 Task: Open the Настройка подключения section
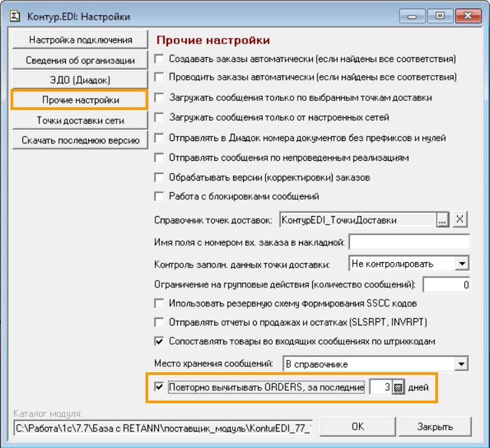(x=80, y=40)
